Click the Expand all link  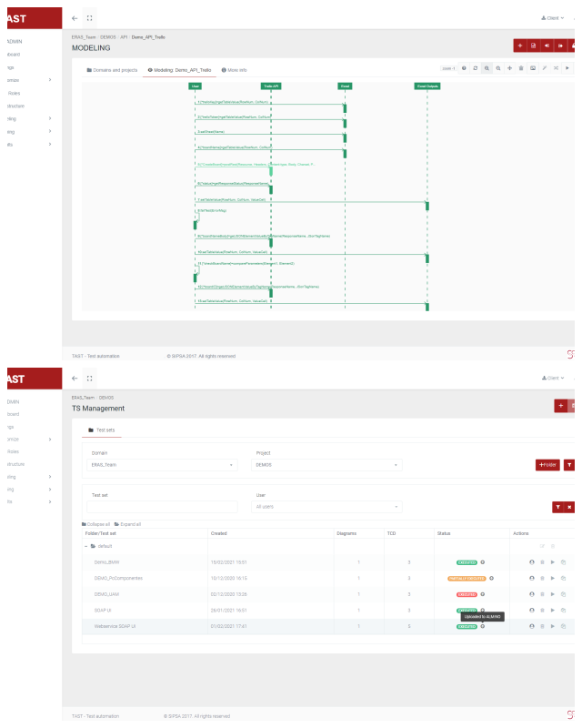coord(127,524)
